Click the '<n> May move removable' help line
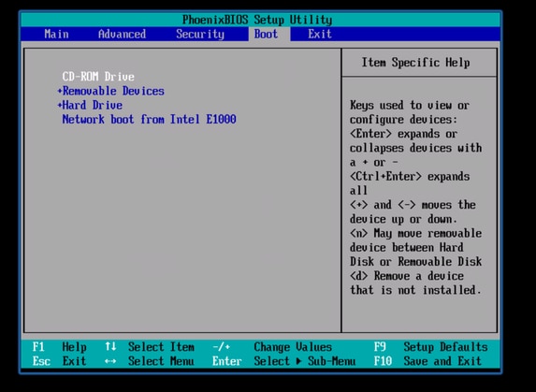536x392 pixels. click(416, 234)
